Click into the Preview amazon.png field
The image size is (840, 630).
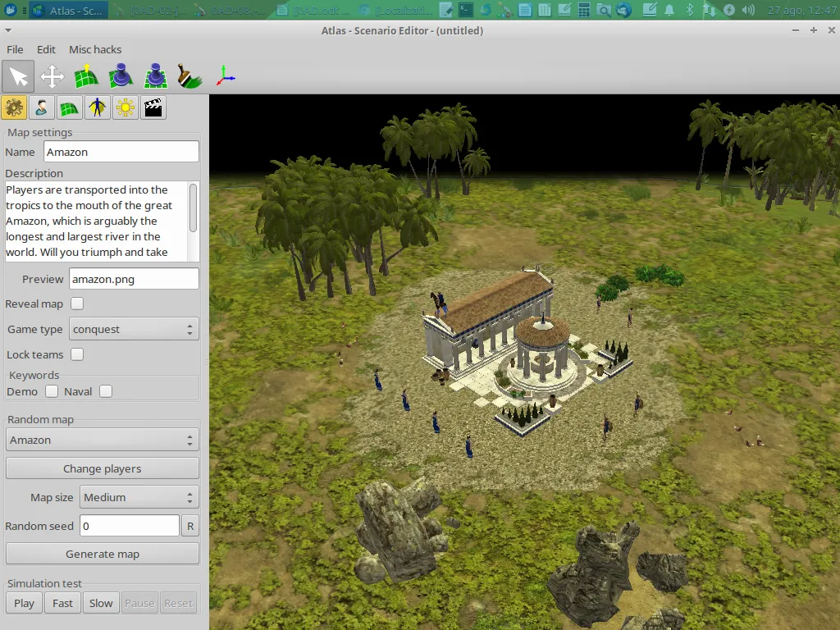[134, 279]
